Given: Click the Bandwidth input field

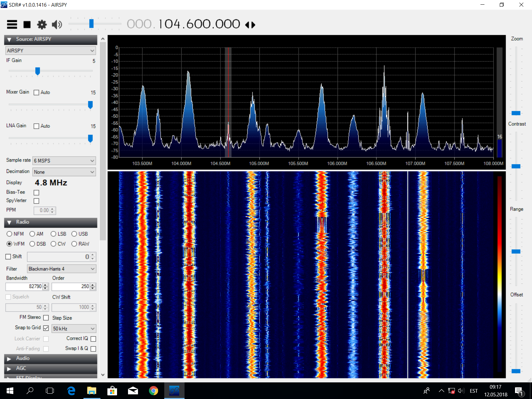Looking at the screenshot, I should (x=24, y=286).
